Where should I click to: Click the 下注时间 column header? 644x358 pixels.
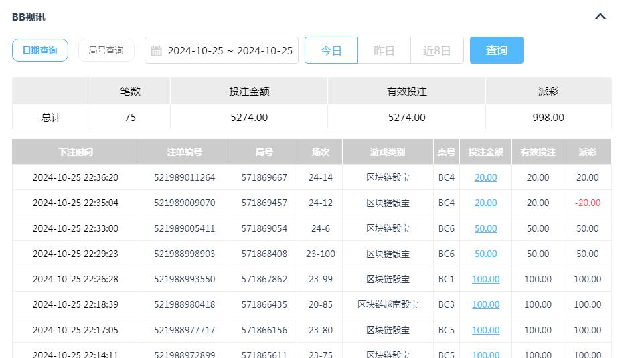(75, 152)
